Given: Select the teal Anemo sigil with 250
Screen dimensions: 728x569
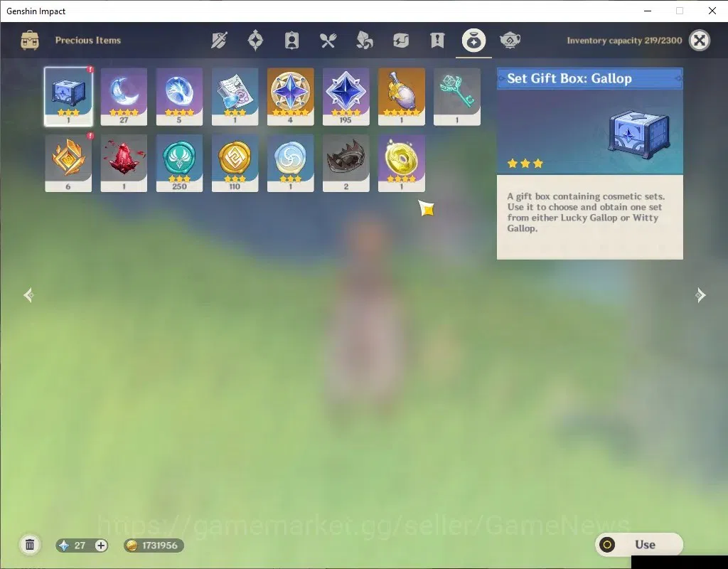Looking at the screenshot, I should [179, 163].
